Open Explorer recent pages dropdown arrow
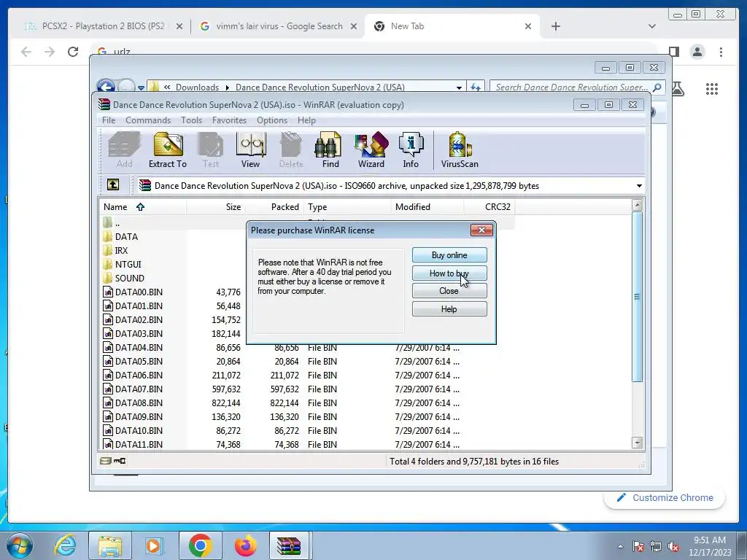This screenshot has width=747, height=560. [141, 87]
